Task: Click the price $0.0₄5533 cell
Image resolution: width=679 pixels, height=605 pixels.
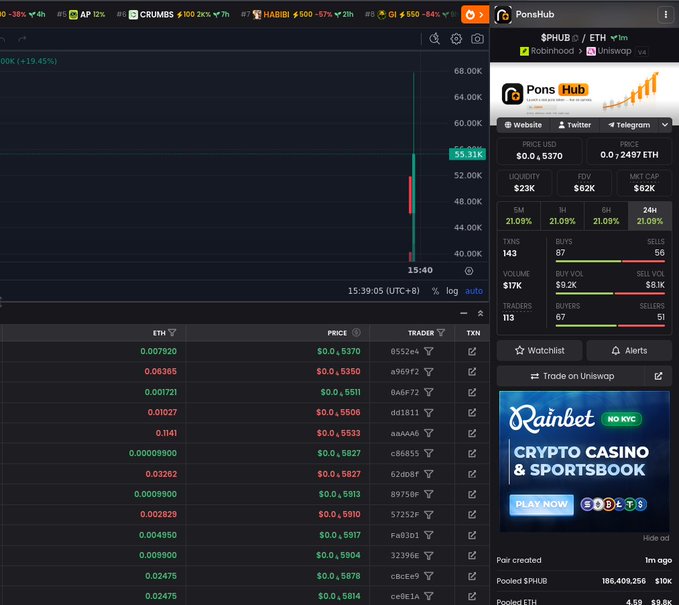Action: pos(338,433)
